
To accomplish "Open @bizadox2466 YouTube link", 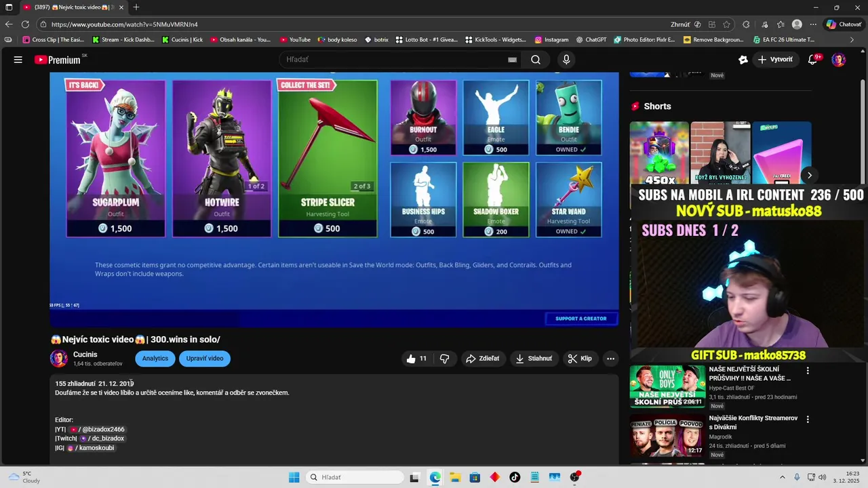I will [97, 429].
